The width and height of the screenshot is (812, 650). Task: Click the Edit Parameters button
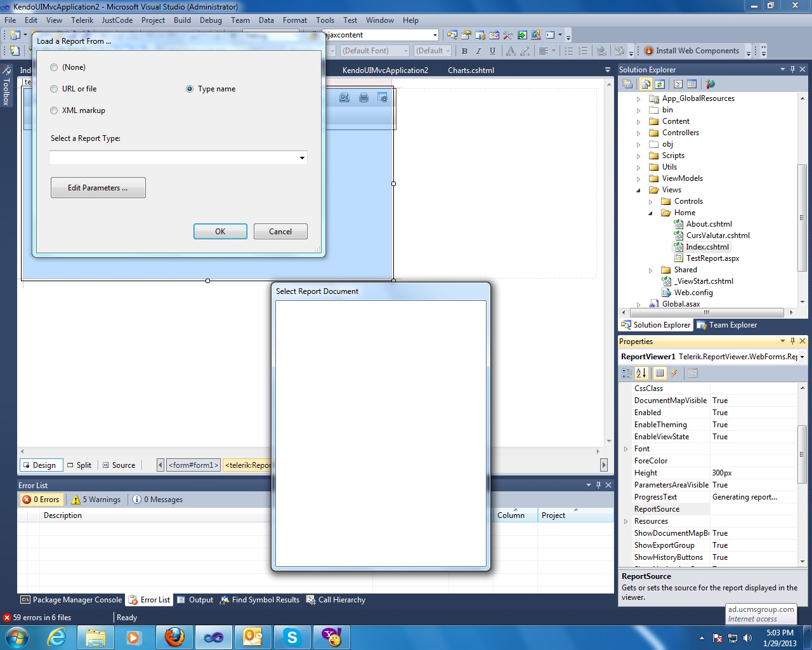coord(98,188)
